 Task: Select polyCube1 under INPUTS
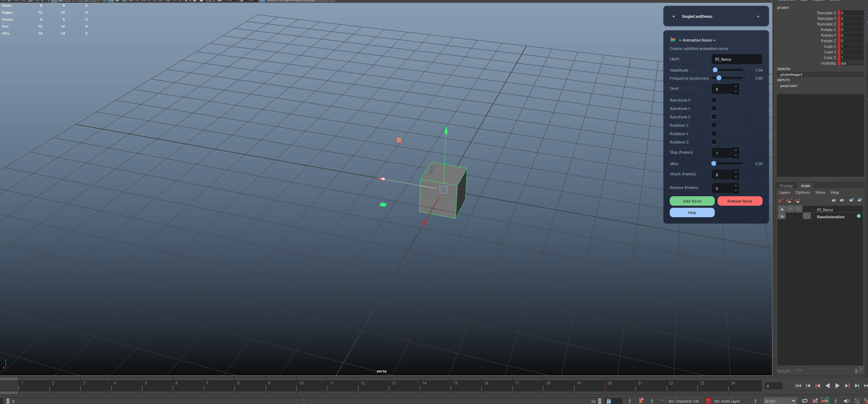[x=789, y=86]
